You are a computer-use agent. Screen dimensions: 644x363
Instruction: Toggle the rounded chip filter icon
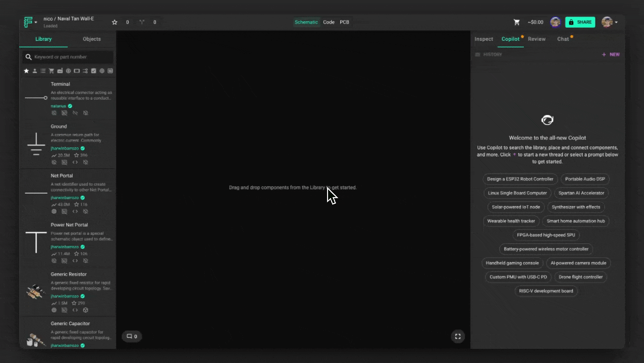(x=102, y=71)
